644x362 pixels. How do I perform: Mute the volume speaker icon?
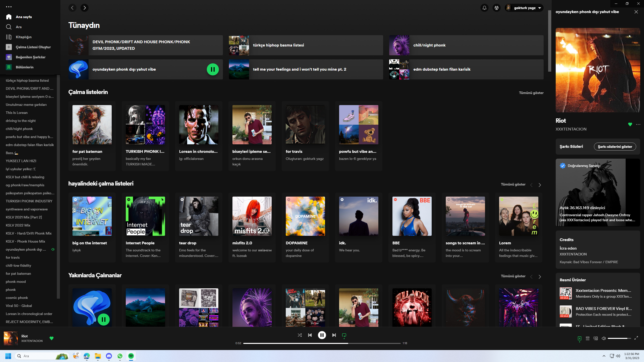click(x=603, y=338)
